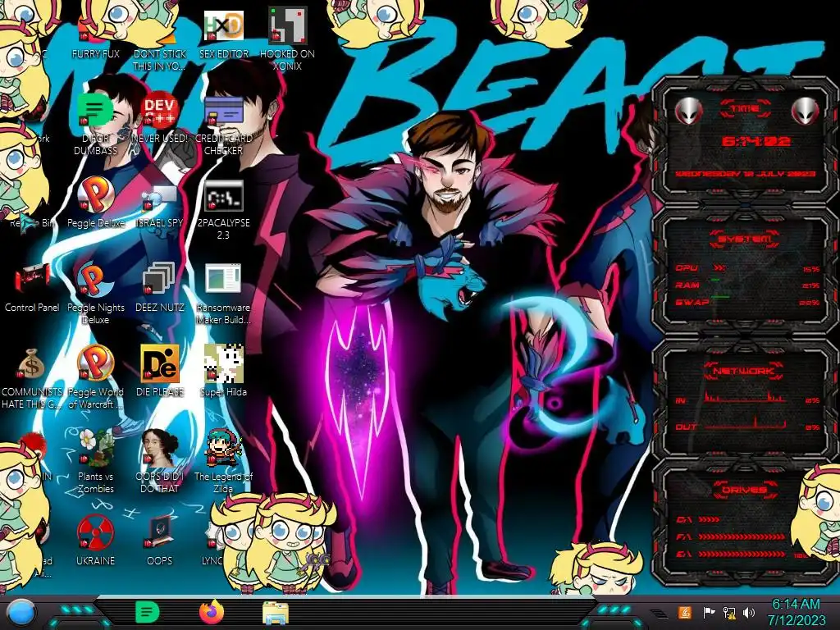Open the volume speaker tray icon
The height and width of the screenshot is (630, 840).
(749, 612)
